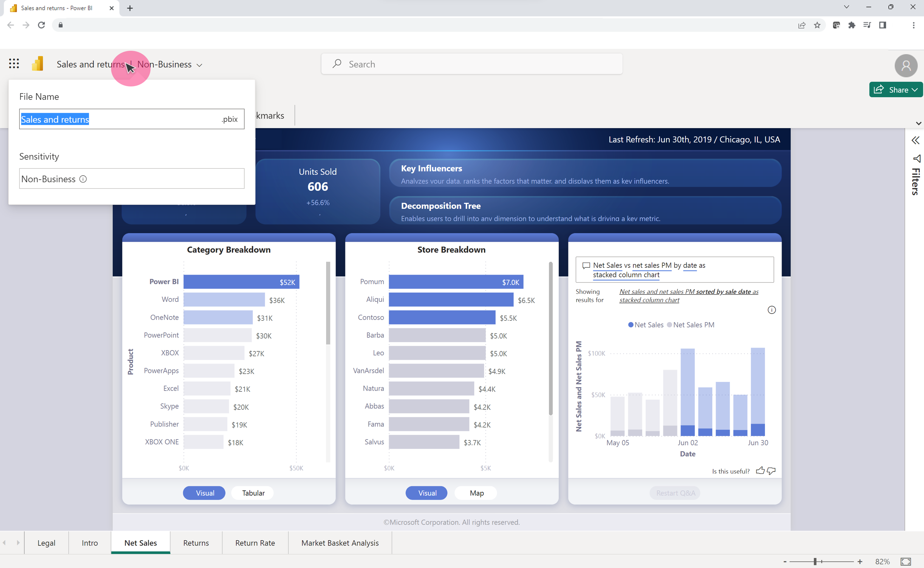Image resolution: width=924 pixels, height=568 pixels.
Task: Click the Units Sold card
Action: [318, 192]
